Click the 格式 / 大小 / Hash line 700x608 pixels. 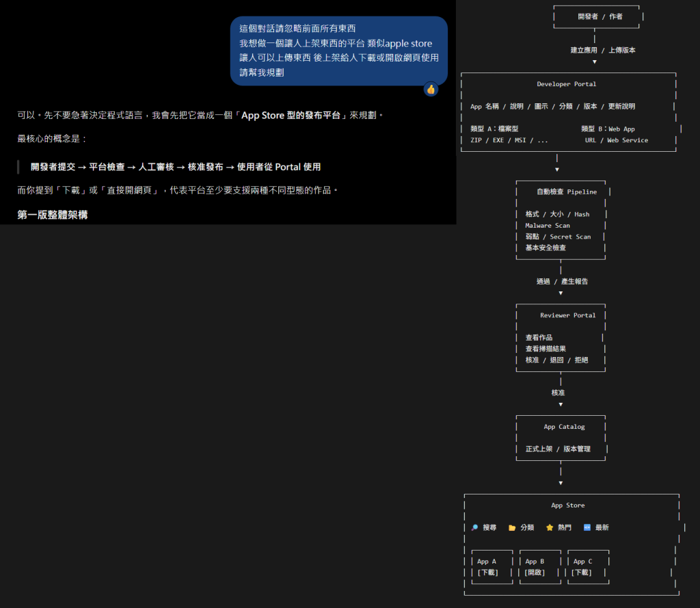557,215
